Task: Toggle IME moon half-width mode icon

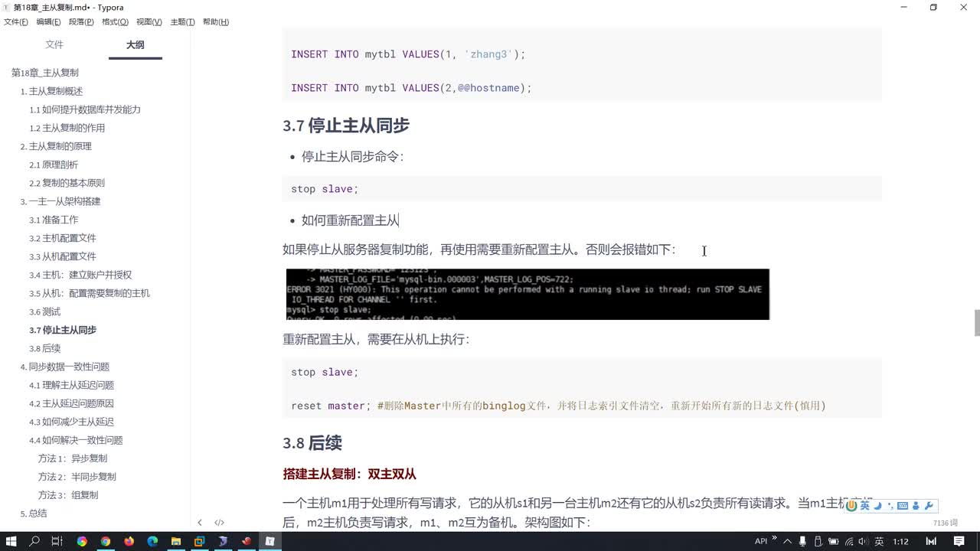Action: 878,506
